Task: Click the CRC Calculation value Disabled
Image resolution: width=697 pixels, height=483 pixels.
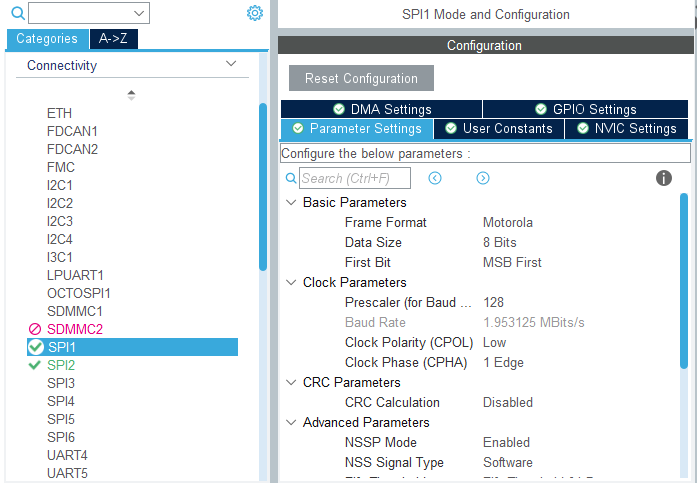Action: [x=508, y=403]
